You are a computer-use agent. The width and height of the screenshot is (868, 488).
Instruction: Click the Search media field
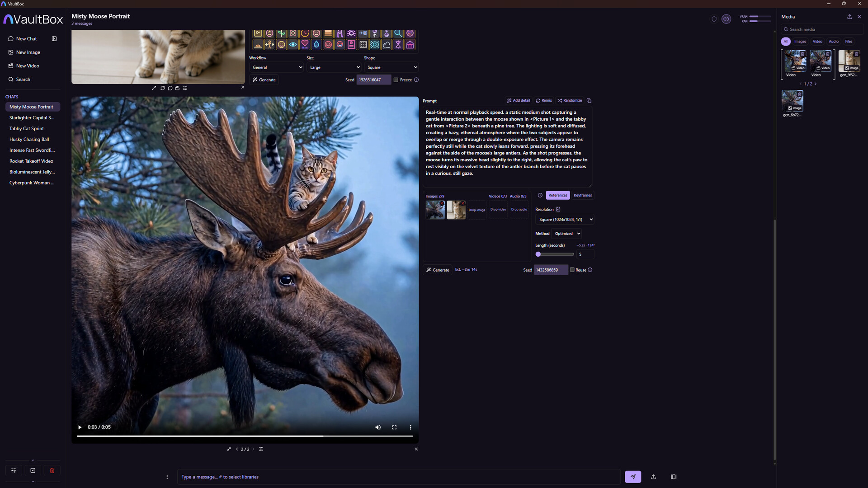click(x=822, y=29)
